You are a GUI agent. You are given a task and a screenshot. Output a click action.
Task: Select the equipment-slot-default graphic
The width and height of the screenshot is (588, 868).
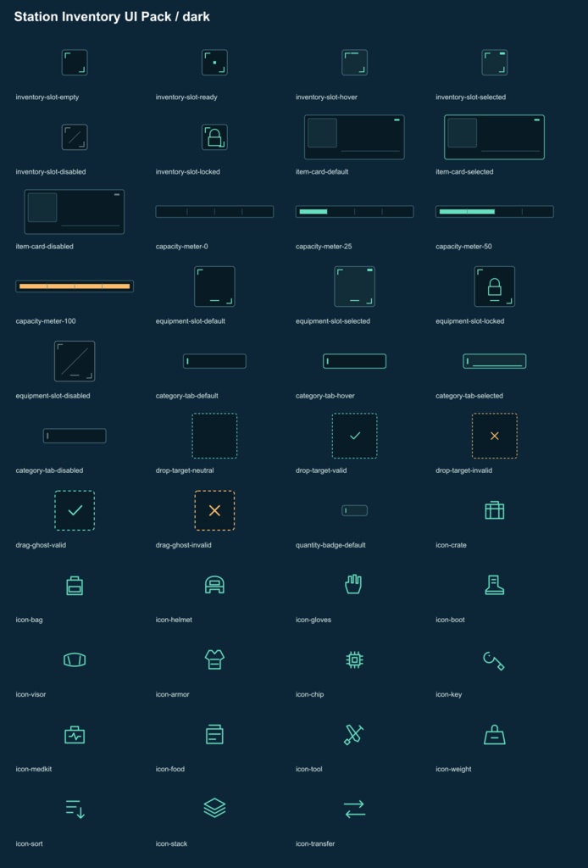coord(214,287)
